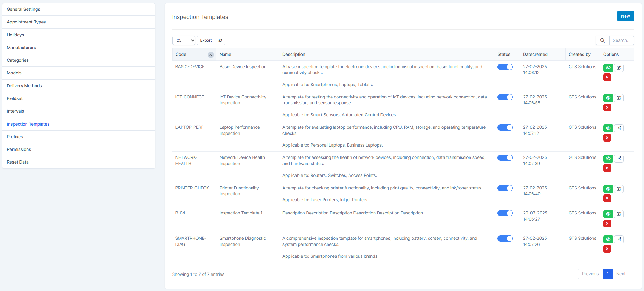Open the Permissions settings section
This screenshot has width=644, height=291.
[19, 149]
